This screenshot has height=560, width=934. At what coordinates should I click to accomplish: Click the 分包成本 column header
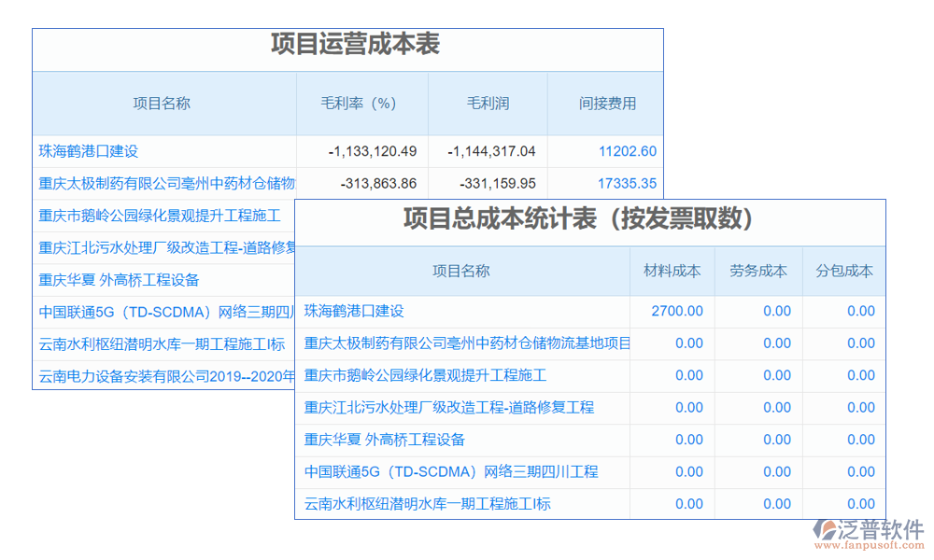[844, 271]
